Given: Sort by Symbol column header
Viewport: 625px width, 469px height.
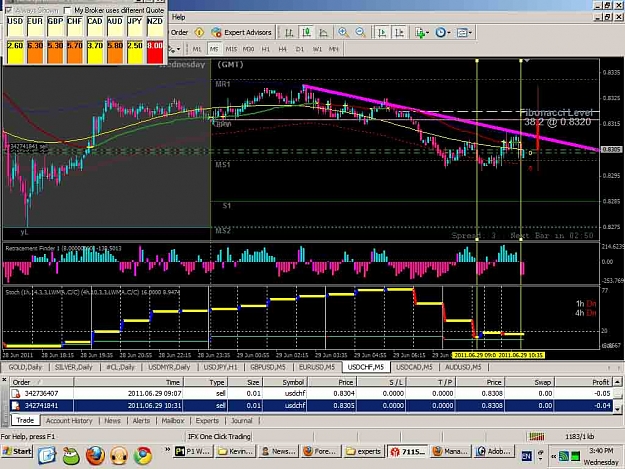Looking at the screenshot, I should [x=285, y=382].
